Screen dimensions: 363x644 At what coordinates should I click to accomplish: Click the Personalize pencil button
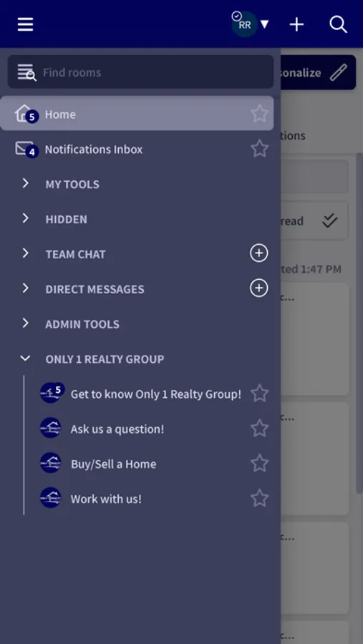click(x=318, y=73)
